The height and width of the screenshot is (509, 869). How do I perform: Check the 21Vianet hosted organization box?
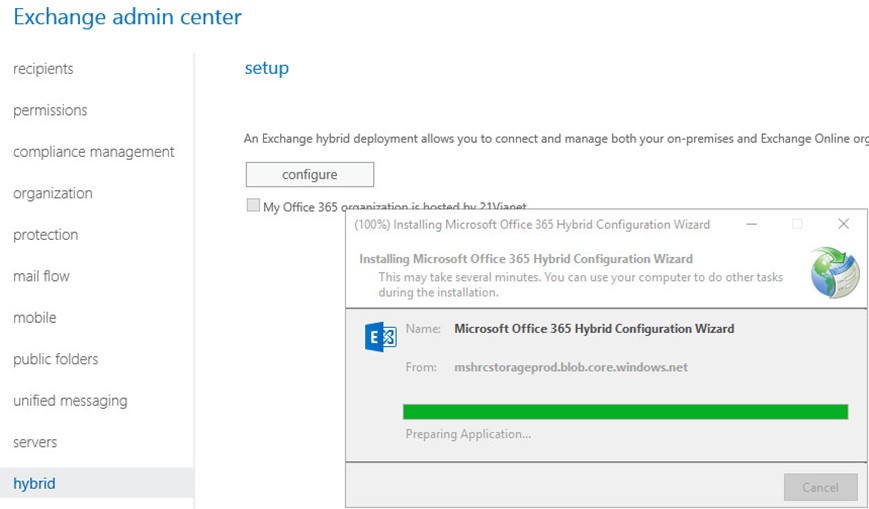[x=253, y=205]
